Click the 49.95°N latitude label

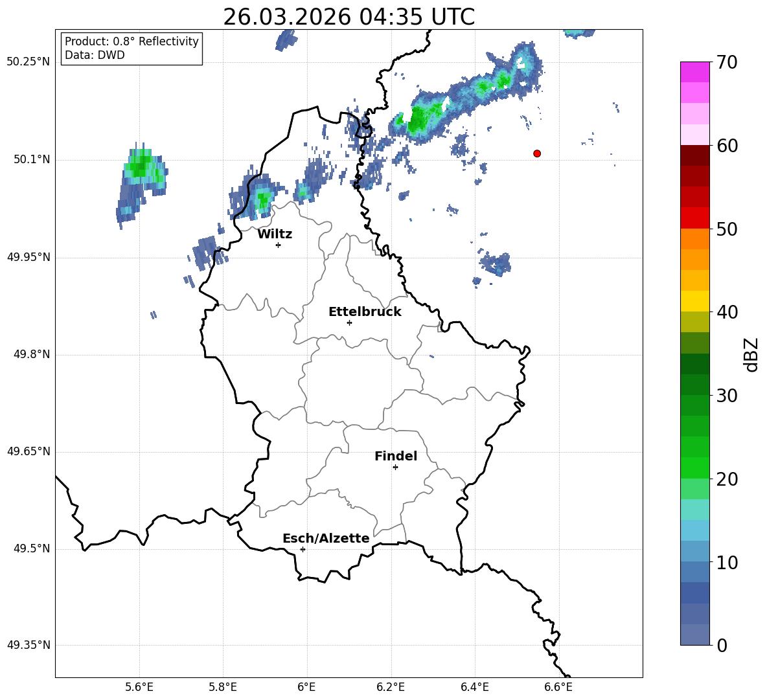(x=29, y=258)
